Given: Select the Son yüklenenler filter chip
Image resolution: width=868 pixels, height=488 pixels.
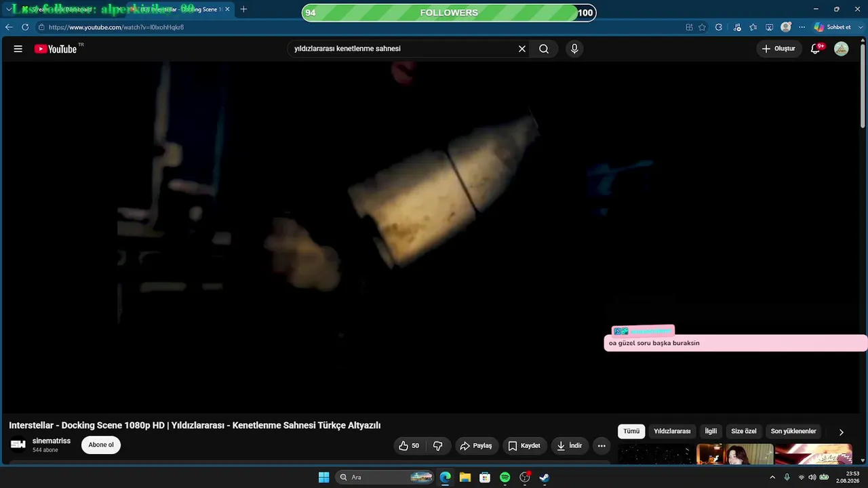Looking at the screenshot, I should [x=793, y=432].
